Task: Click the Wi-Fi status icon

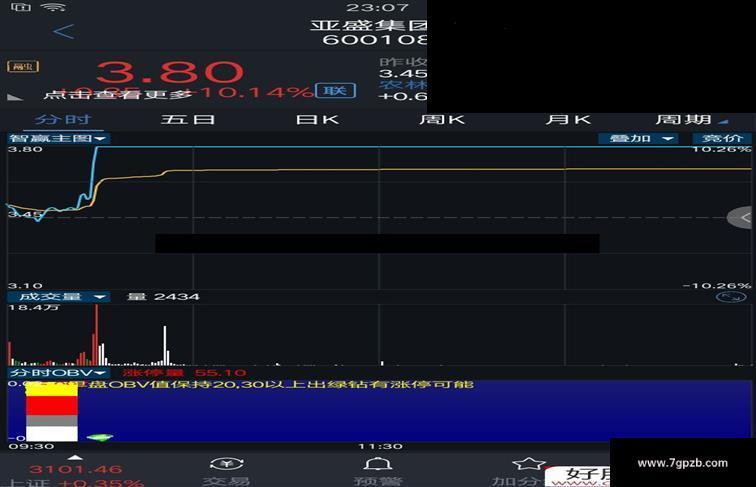Action: (54, 7)
